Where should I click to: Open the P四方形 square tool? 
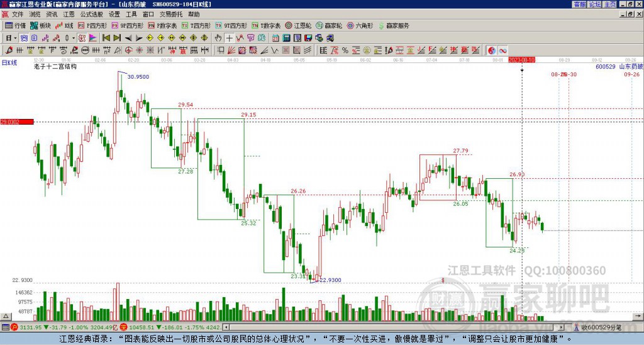[x=92, y=25]
